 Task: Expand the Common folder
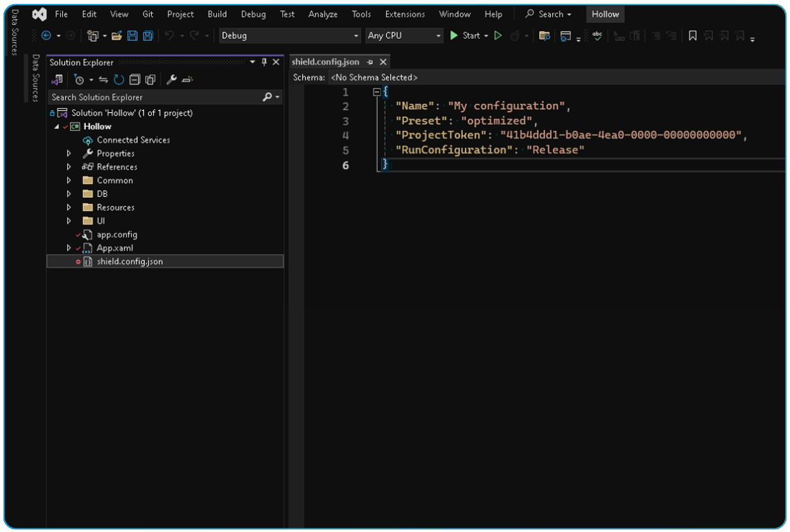69,180
